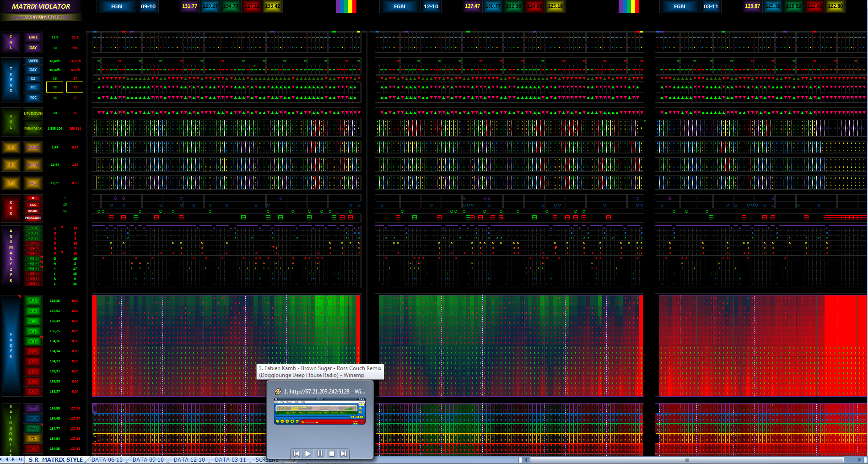The height and width of the screenshot is (464, 868).
Task: Pause playback in the Winamp thumbnail toolbar
Action: [320, 453]
